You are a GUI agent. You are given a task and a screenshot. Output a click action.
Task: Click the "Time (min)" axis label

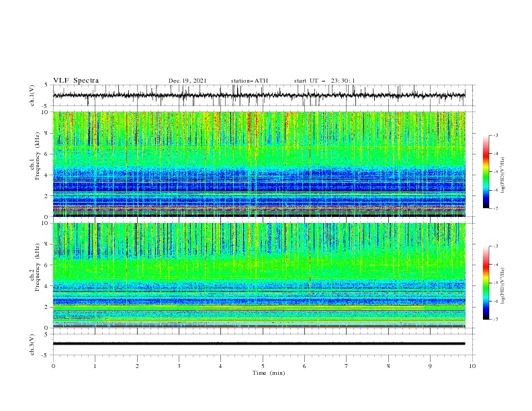coord(269,373)
